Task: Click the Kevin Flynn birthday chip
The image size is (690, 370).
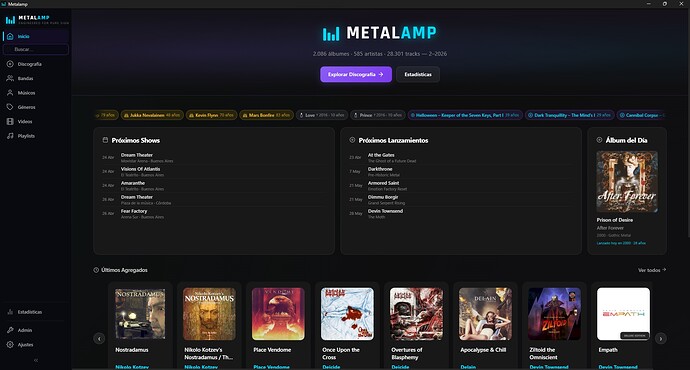Action: pyautogui.click(x=211, y=115)
